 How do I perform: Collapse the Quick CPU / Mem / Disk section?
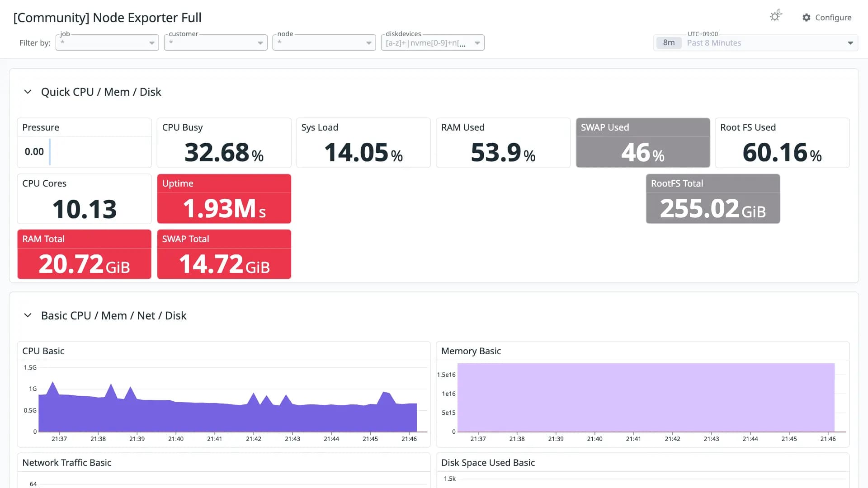(28, 92)
